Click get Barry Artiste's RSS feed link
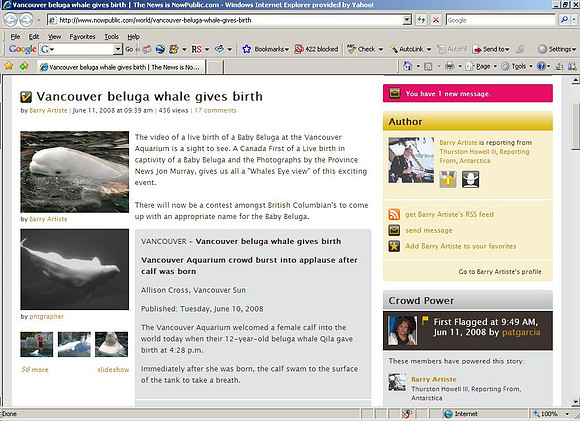This screenshot has height=421, width=580. [449, 214]
